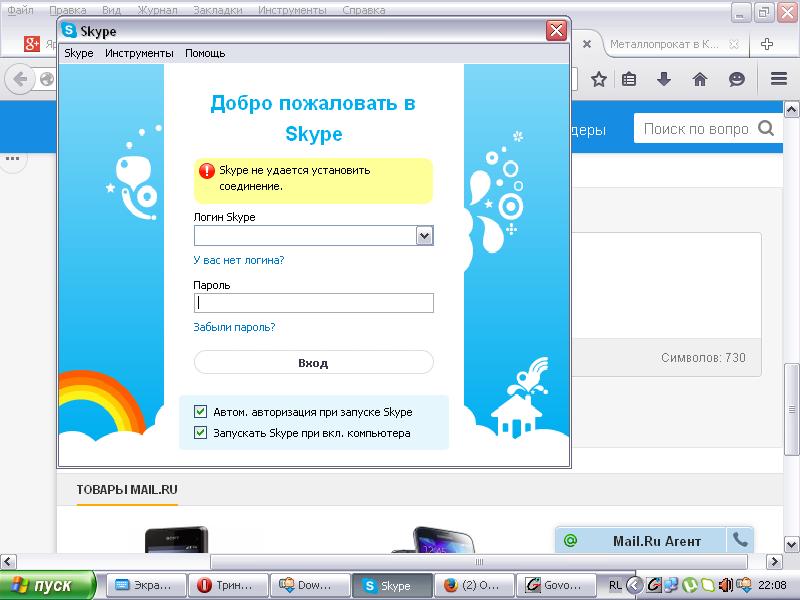This screenshot has width=800, height=600.
Task: Click the magnifier search icon on page
Action: coord(766,129)
